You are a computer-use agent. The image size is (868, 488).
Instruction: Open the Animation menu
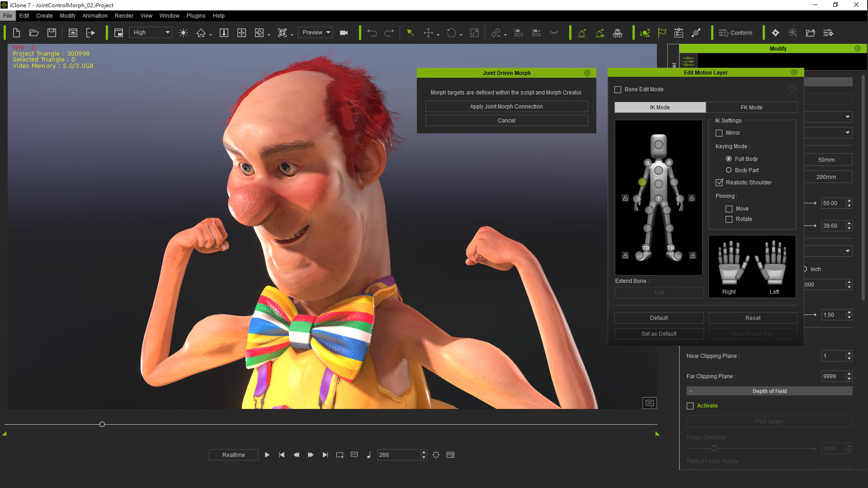[x=95, y=16]
